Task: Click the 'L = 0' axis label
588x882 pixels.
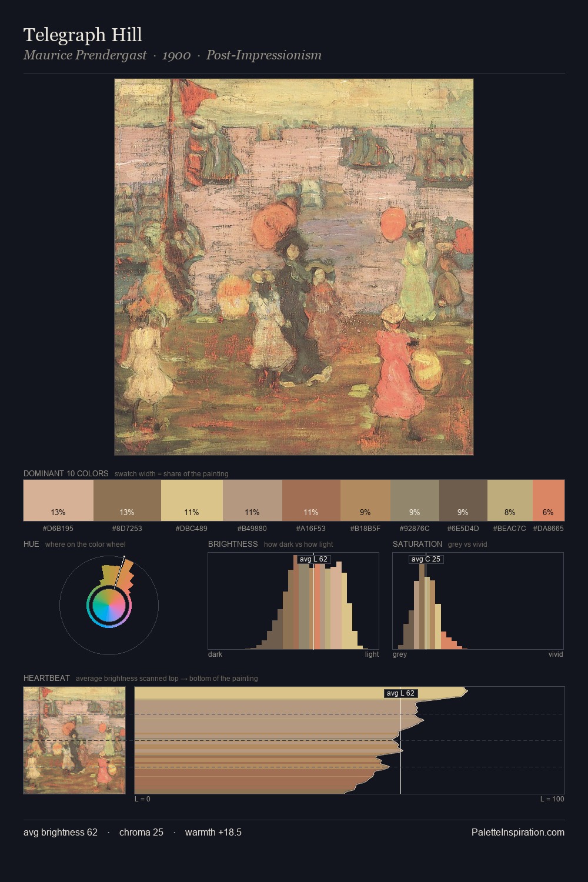Action: 142,799
